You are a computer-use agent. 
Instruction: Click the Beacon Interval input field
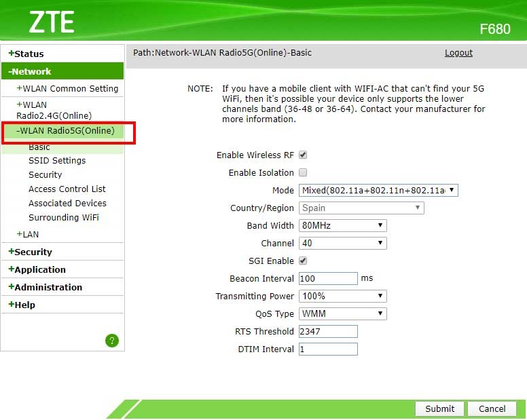point(328,278)
